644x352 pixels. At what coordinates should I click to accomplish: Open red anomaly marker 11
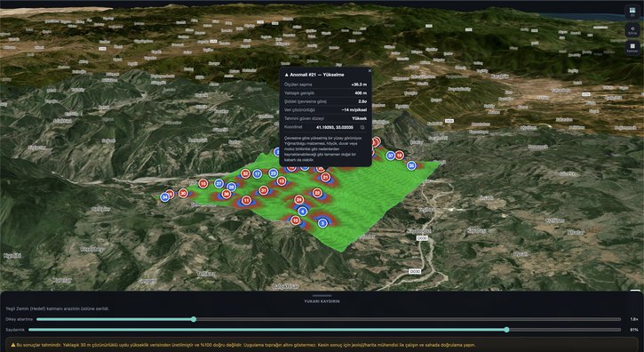point(246,201)
